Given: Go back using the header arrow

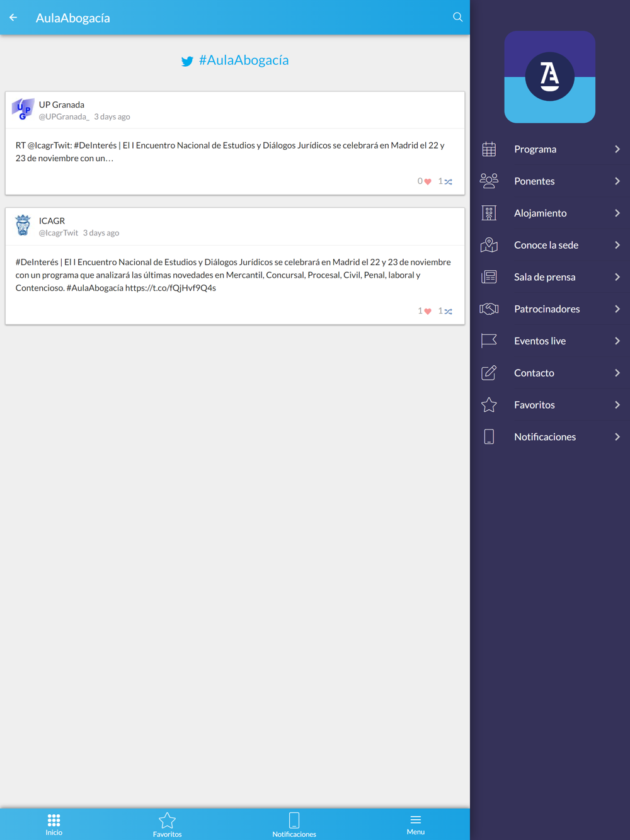Looking at the screenshot, I should [13, 18].
